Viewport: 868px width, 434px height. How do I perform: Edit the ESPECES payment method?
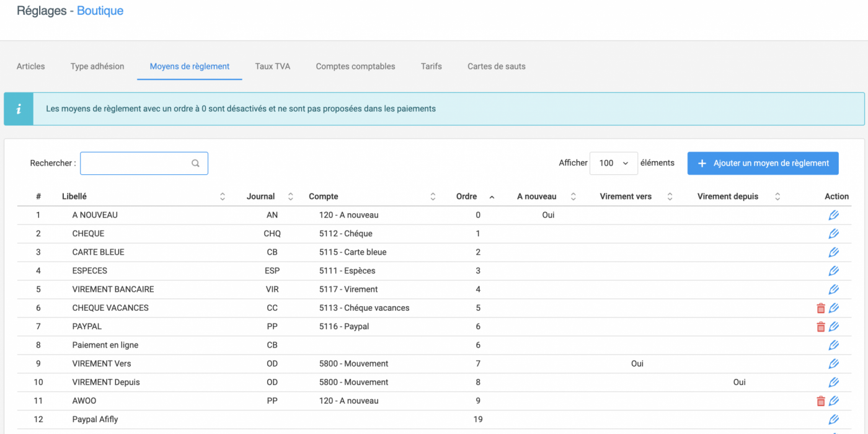pyautogui.click(x=833, y=271)
